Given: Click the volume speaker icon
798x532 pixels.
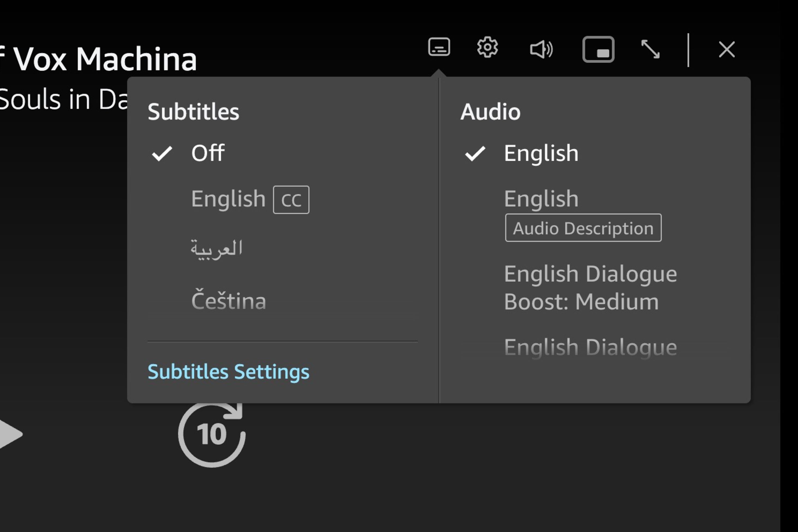Looking at the screenshot, I should click(541, 49).
